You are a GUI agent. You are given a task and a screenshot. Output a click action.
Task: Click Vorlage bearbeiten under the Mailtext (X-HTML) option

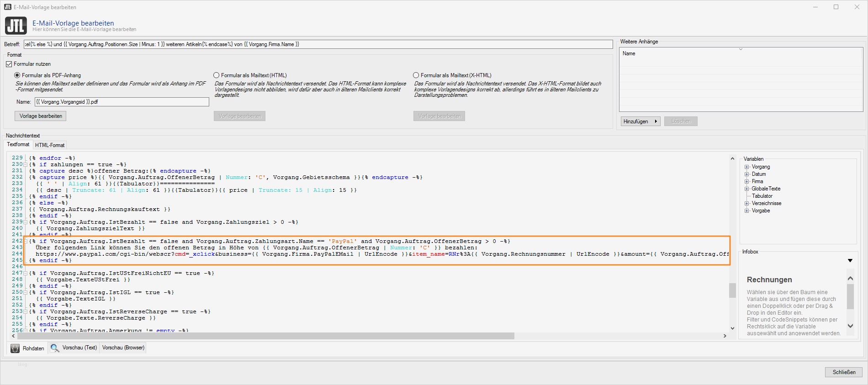[x=439, y=116]
